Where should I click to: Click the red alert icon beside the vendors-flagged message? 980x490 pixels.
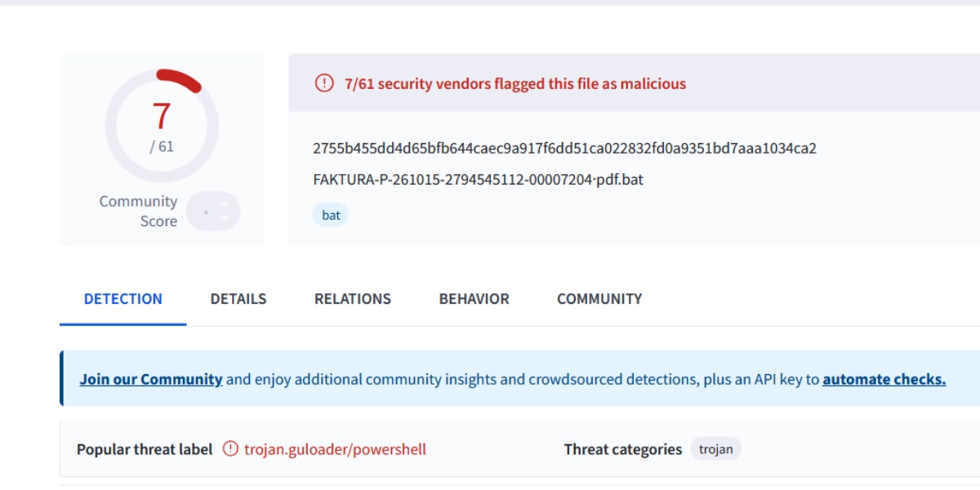(x=324, y=83)
